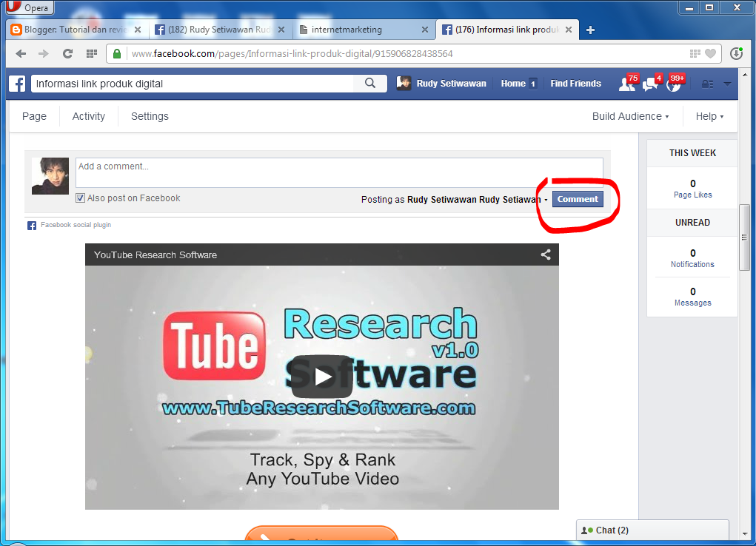Click the commenter profile photo thumbnail
The image size is (756, 546).
pyautogui.click(x=50, y=176)
